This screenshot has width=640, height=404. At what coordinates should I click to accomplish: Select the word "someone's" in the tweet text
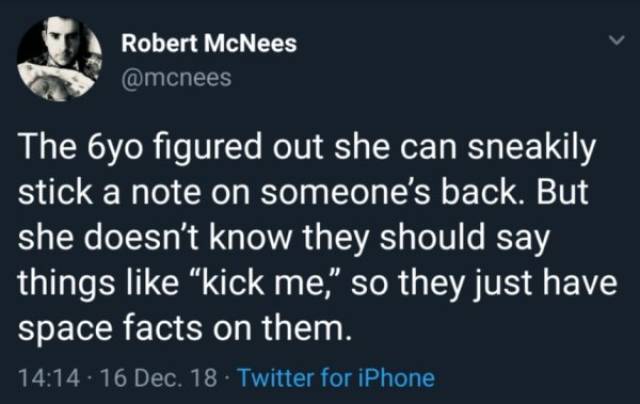[345, 193]
